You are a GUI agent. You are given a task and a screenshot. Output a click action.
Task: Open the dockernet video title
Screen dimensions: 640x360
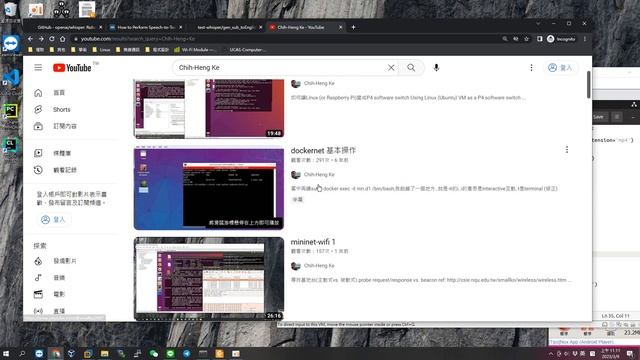[x=323, y=150]
